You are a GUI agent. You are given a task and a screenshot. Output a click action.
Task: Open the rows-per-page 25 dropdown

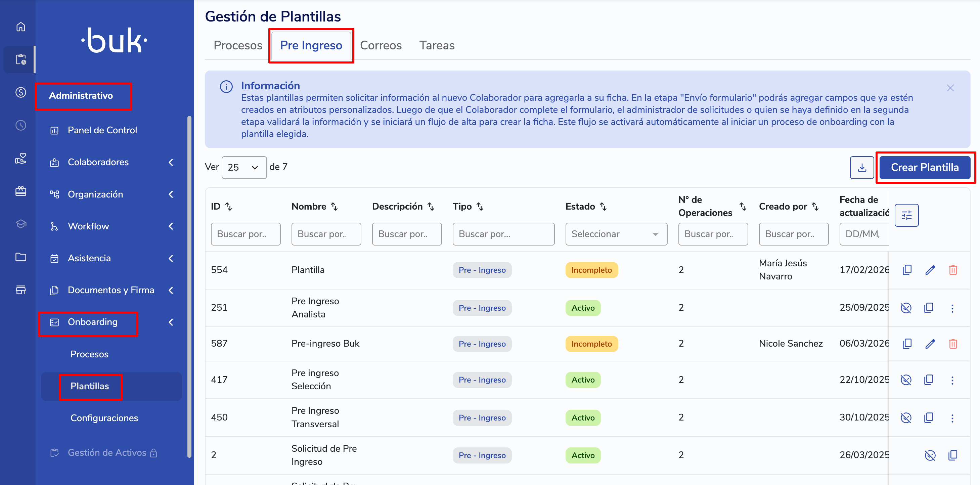[x=244, y=167]
